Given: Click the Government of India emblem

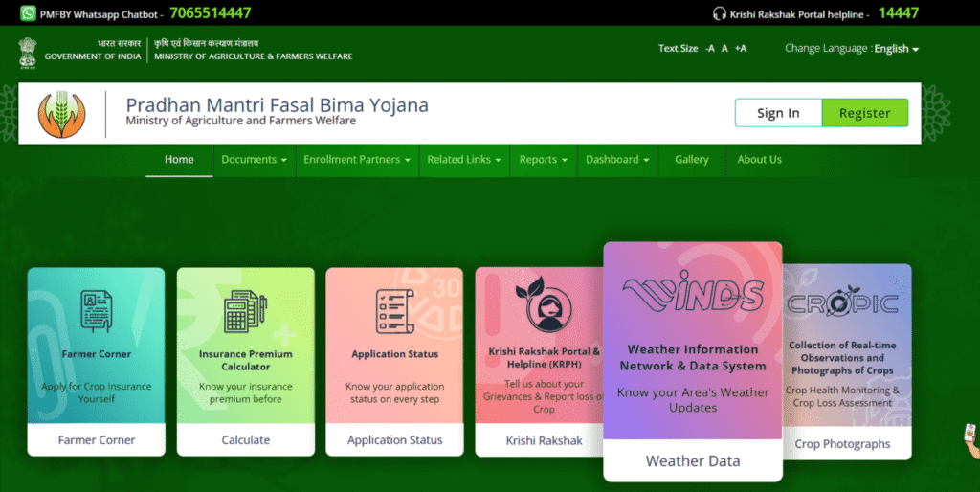Looking at the screenshot, I should click(x=27, y=52).
